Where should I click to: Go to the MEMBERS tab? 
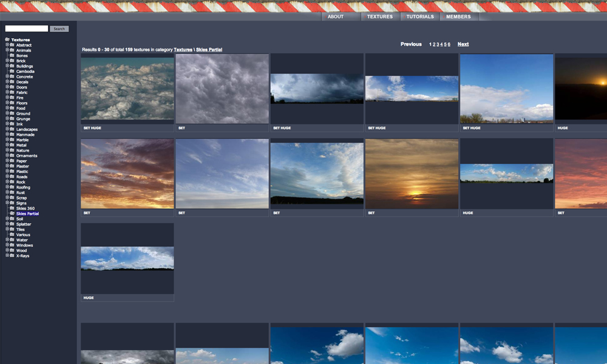coord(458,16)
